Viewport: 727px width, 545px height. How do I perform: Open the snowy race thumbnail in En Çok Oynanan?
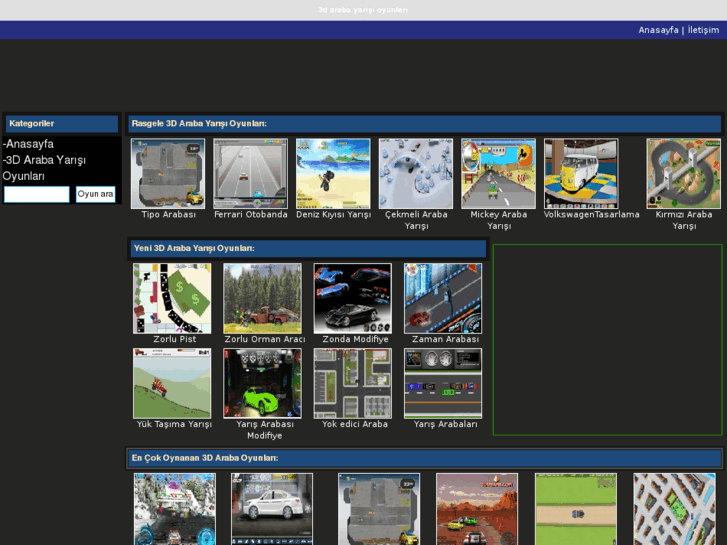point(175,509)
